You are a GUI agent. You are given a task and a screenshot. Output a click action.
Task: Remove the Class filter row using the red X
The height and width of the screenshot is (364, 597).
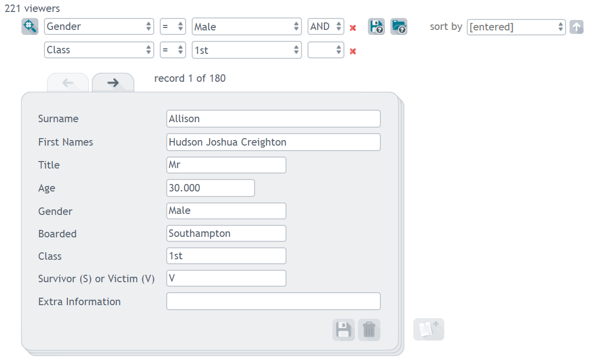pyautogui.click(x=353, y=51)
